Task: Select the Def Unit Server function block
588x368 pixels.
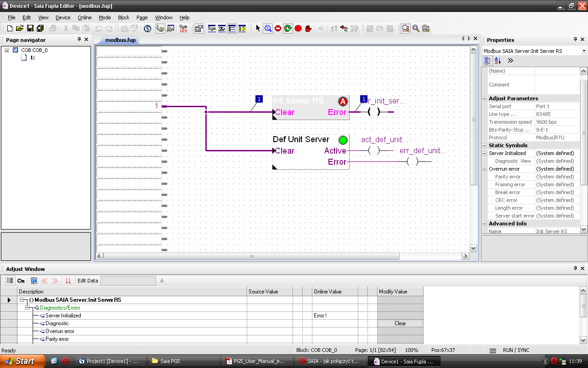Action: tap(311, 151)
